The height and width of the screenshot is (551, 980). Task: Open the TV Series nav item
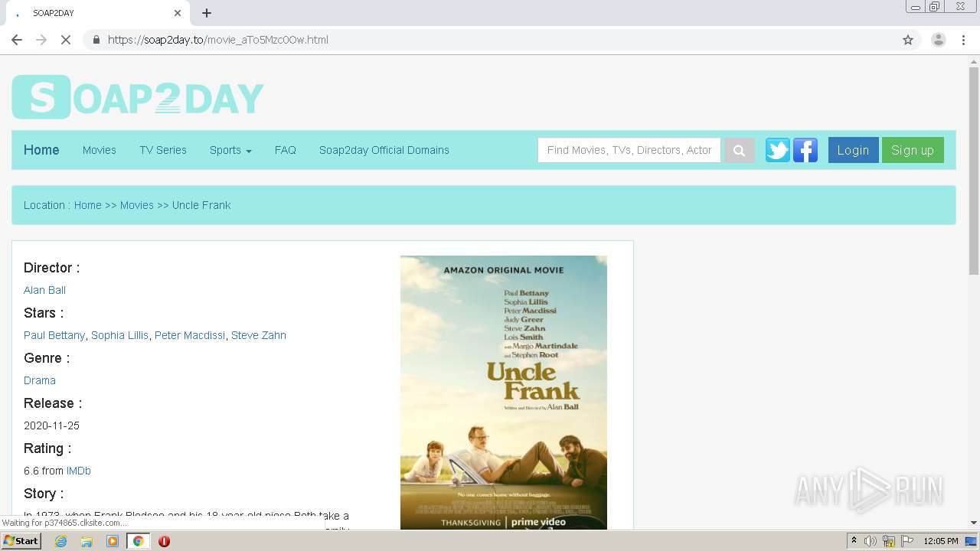coord(163,150)
